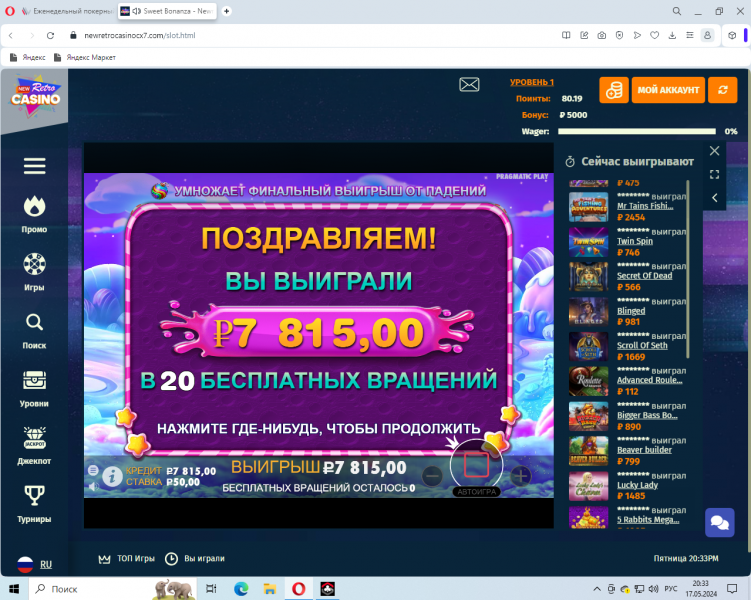Open МОЙ АККАУНТ
The height and width of the screenshot is (600, 751).
pos(668,90)
